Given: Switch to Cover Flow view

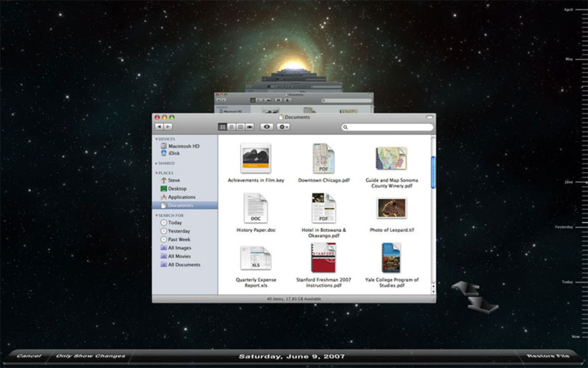Looking at the screenshot, I should pos(250,127).
